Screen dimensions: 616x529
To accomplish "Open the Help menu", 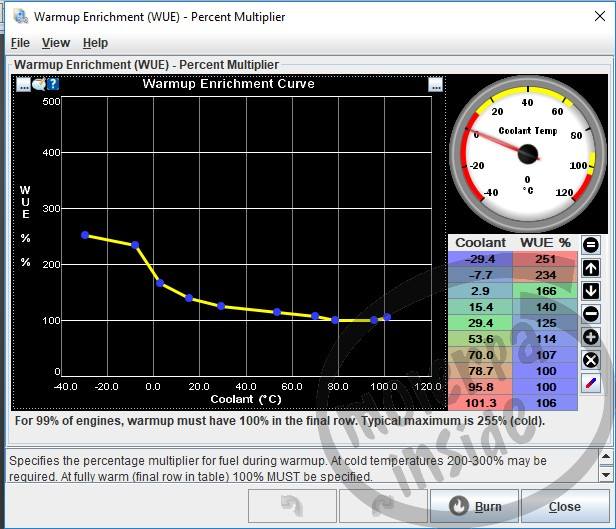I will pyautogui.click(x=95, y=42).
